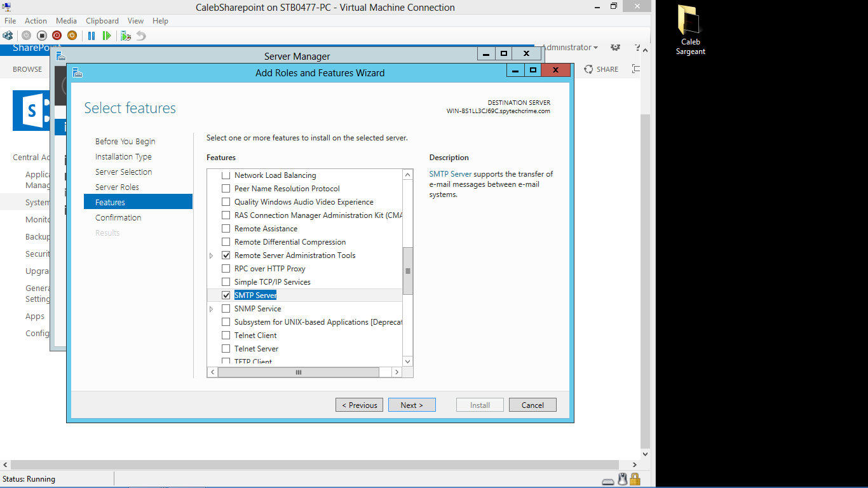Click the features list horizontal scrollbar thumb
Image resolution: width=868 pixels, height=488 pixels.
[299, 372]
